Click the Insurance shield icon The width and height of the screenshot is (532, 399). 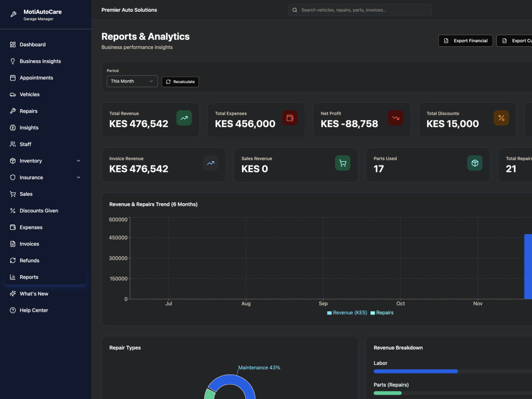(13, 178)
